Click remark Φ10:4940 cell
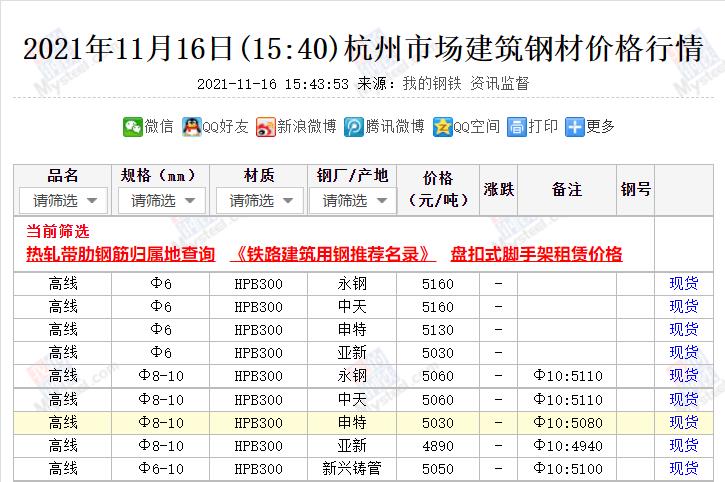 pyautogui.click(x=568, y=445)
